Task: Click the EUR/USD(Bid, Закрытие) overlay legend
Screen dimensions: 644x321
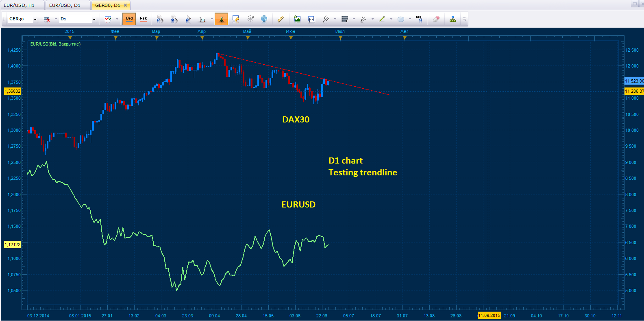Action: coord(55,44)
